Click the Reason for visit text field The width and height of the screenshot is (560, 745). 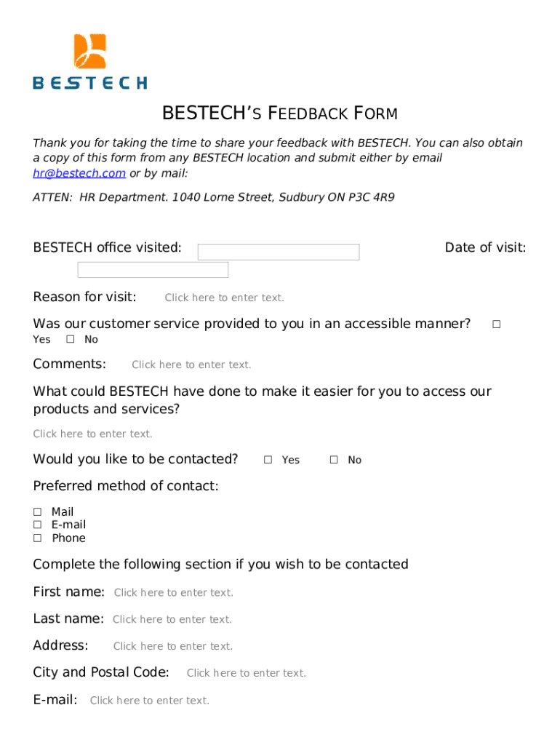[224, 298]
